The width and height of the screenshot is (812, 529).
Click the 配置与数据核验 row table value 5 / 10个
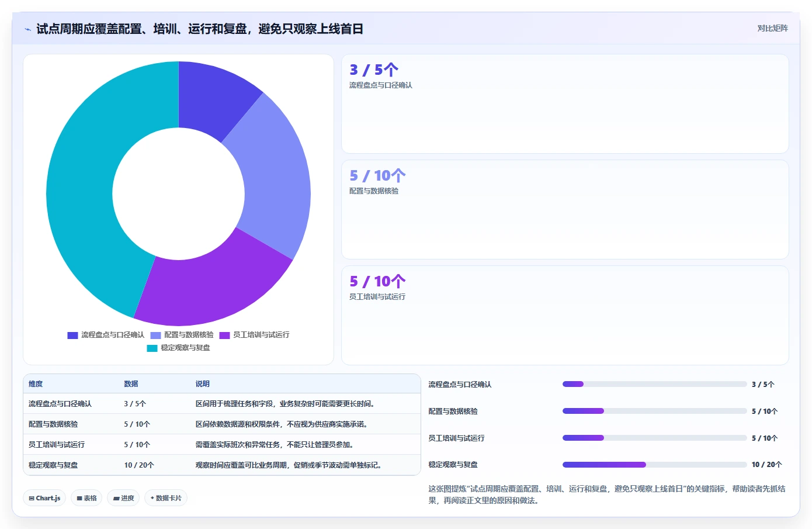click(137, 424)
